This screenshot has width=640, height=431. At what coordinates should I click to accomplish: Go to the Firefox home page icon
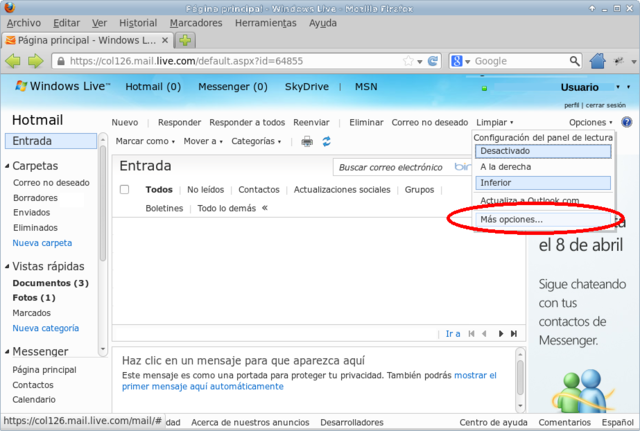click(598, 61)
